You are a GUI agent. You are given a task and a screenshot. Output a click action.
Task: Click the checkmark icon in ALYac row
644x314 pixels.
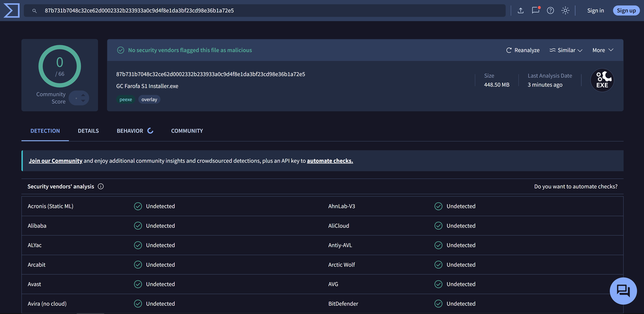138,246
